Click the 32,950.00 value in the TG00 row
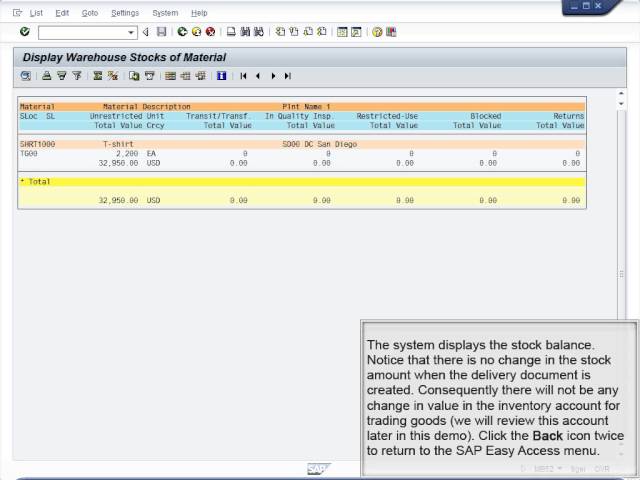 (x=118, y=163)
